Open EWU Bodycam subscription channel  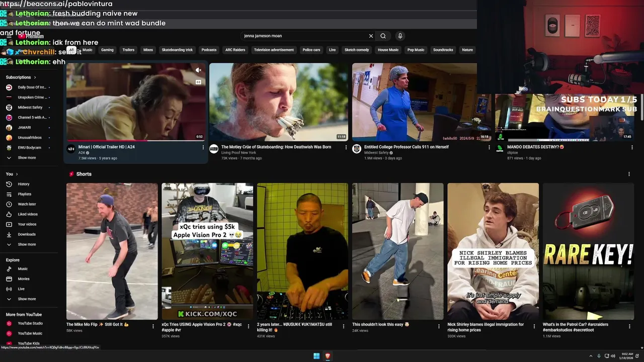coord(29,148)
